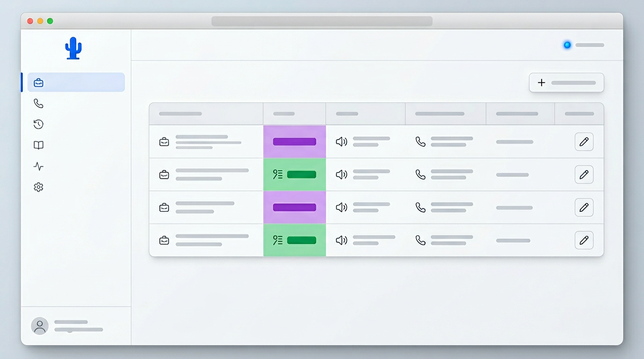
Task: Click the briefcase icon in the fourth row
Action: point(164,240)
